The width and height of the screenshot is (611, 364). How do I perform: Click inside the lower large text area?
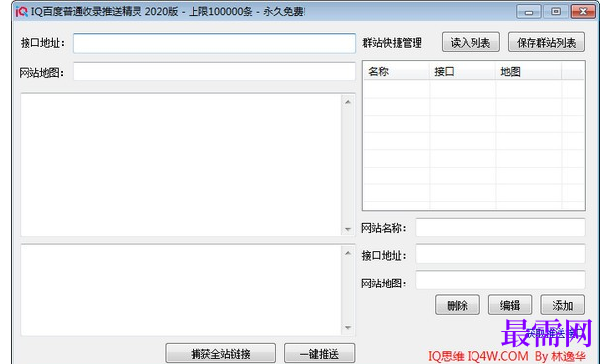(x=181, y=290)
